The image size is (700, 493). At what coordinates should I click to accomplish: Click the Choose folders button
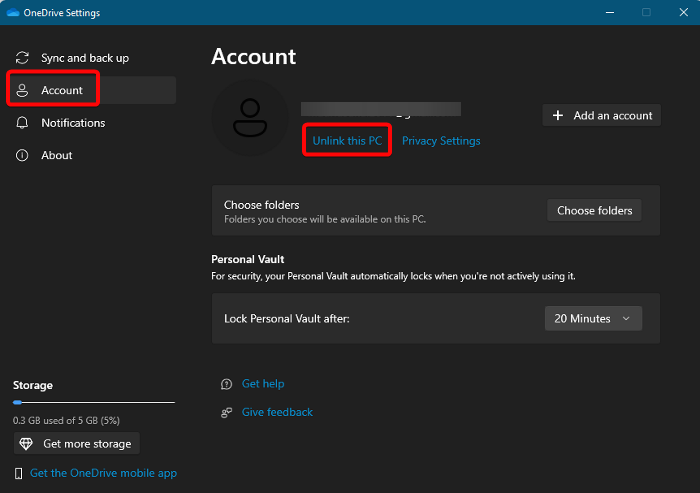(x=594, y=211)
